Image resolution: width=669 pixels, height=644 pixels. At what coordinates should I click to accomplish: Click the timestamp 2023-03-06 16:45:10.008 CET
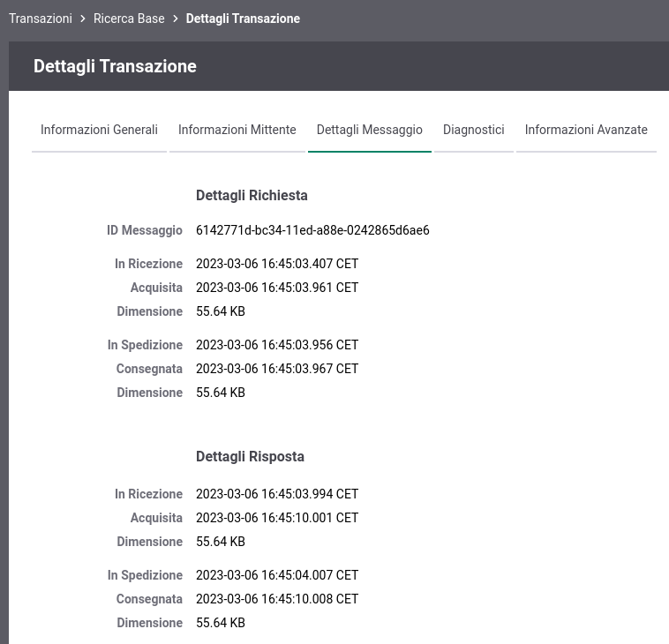click(x=277, y=599)
